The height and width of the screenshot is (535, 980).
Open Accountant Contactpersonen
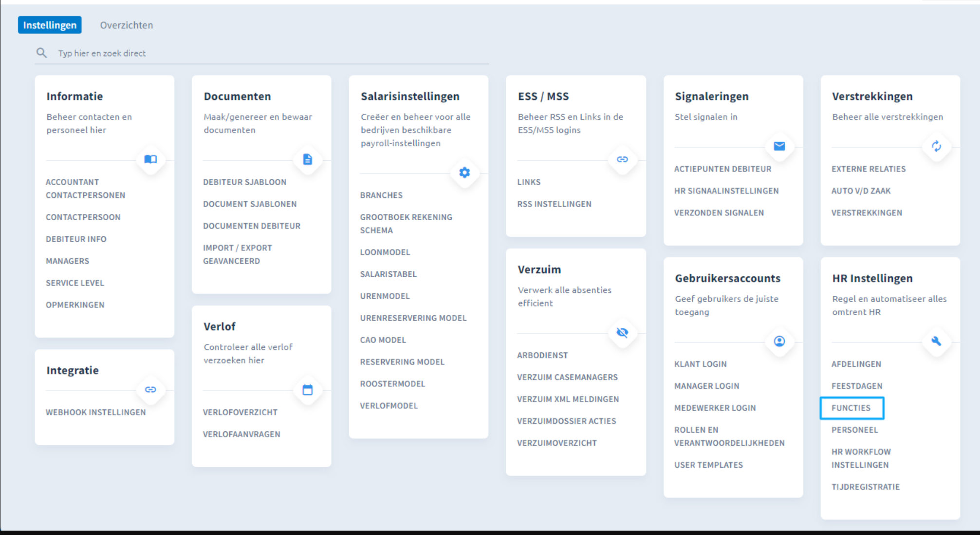pos(85,189)
